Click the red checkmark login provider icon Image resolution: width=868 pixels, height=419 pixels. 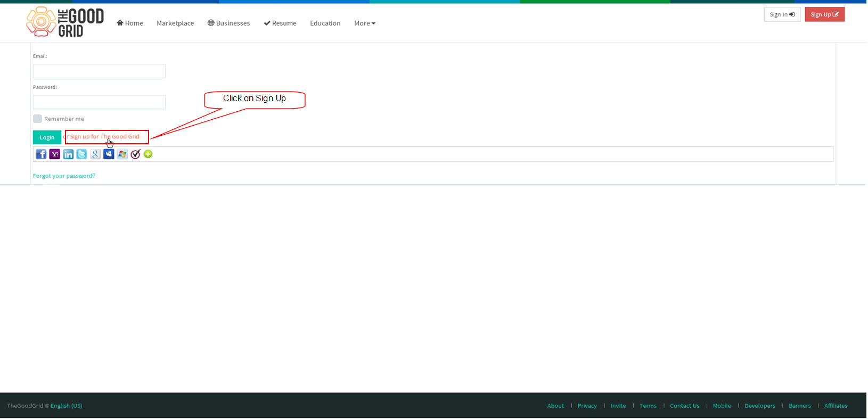135,154
